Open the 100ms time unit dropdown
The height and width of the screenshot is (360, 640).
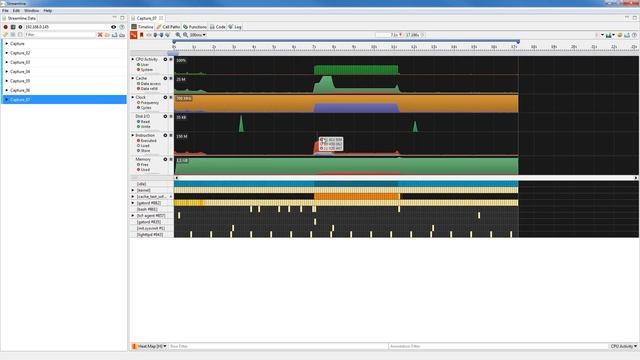click(x=198, y=35)
